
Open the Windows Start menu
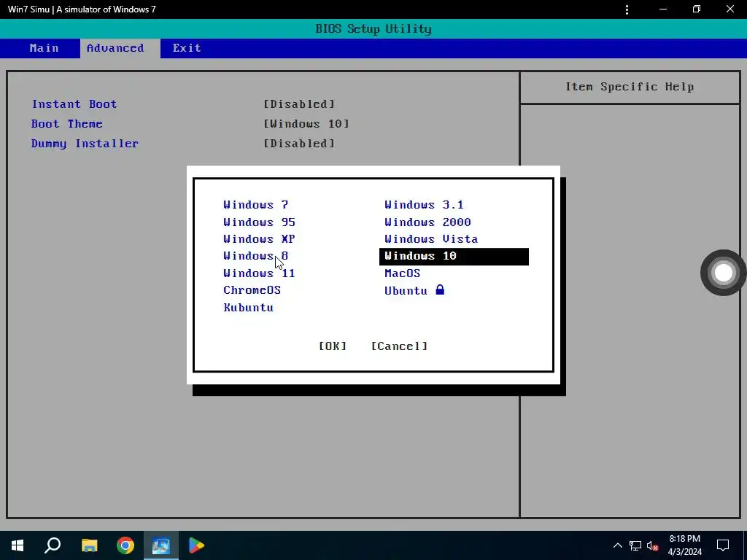(x=18, y=545)
